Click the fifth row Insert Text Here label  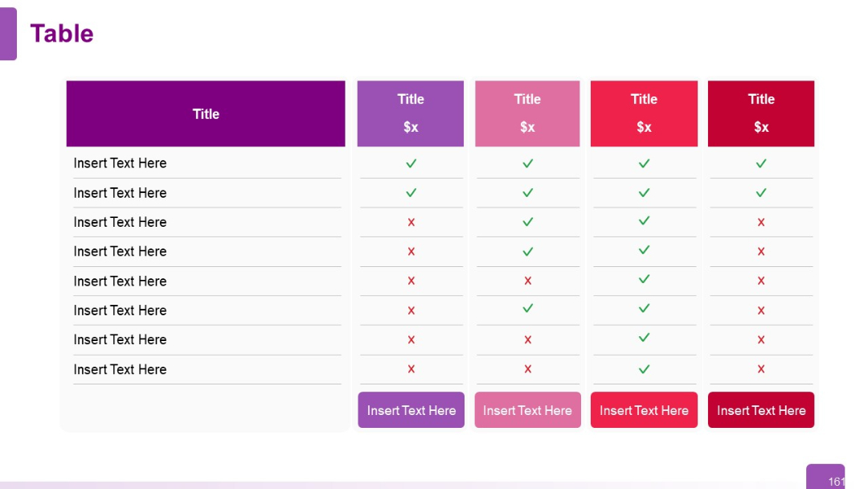pyautogui.click(x=120, y=281)
